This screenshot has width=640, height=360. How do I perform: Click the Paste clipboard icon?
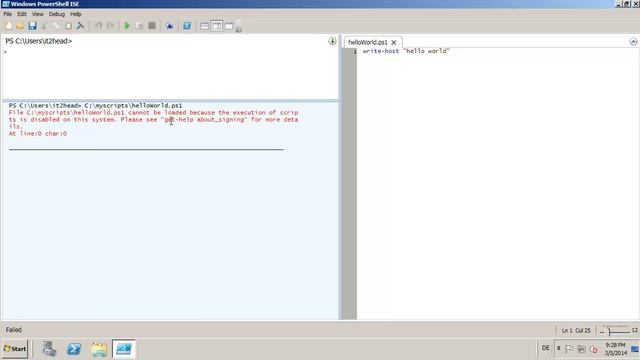coord(68,26)
